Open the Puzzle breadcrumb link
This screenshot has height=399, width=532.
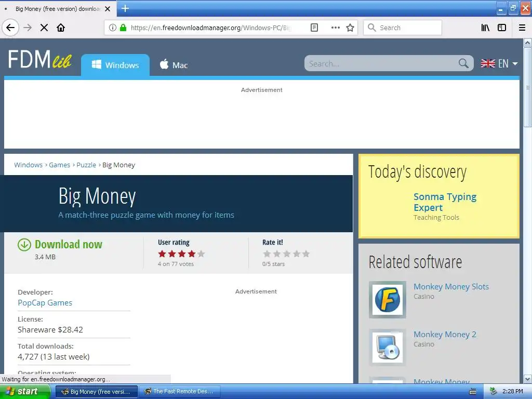86,165
